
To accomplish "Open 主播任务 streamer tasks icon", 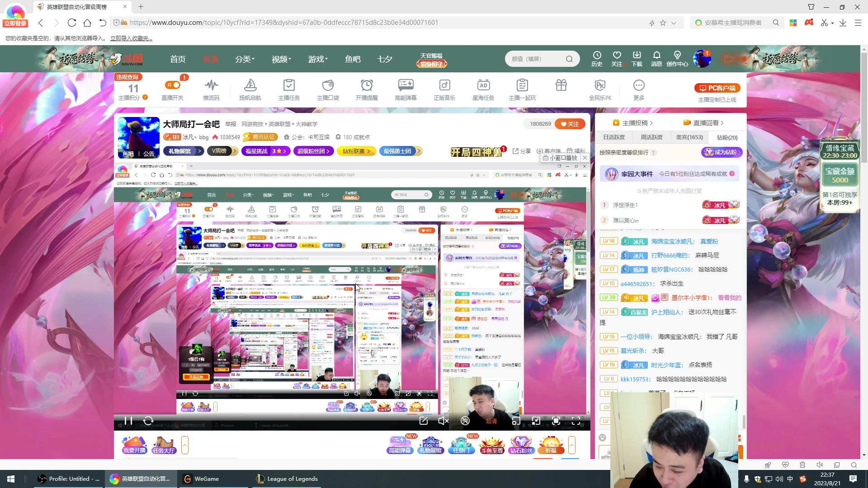I will (x=289, y=89).
